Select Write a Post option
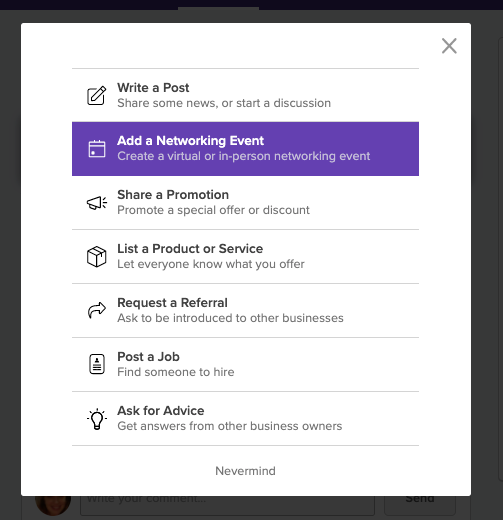 (x=245, y=95)
